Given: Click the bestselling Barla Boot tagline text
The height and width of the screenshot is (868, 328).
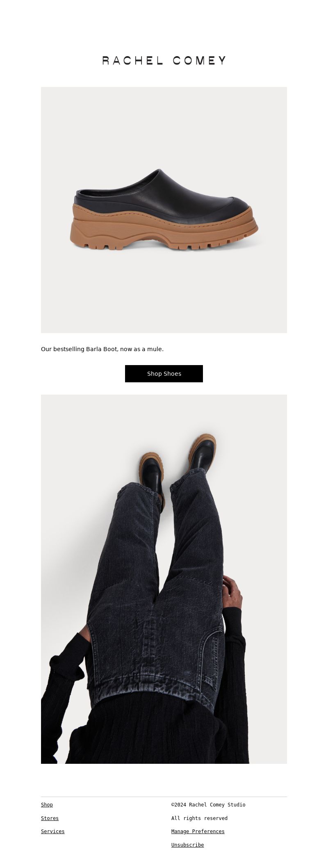Looking at the screenshot, I should click(102, 349).
